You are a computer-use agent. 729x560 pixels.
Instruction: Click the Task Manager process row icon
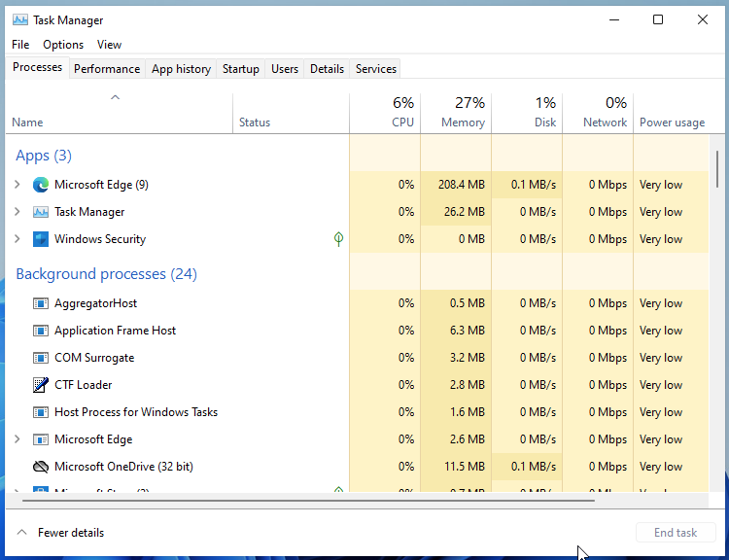pos(41,212)
